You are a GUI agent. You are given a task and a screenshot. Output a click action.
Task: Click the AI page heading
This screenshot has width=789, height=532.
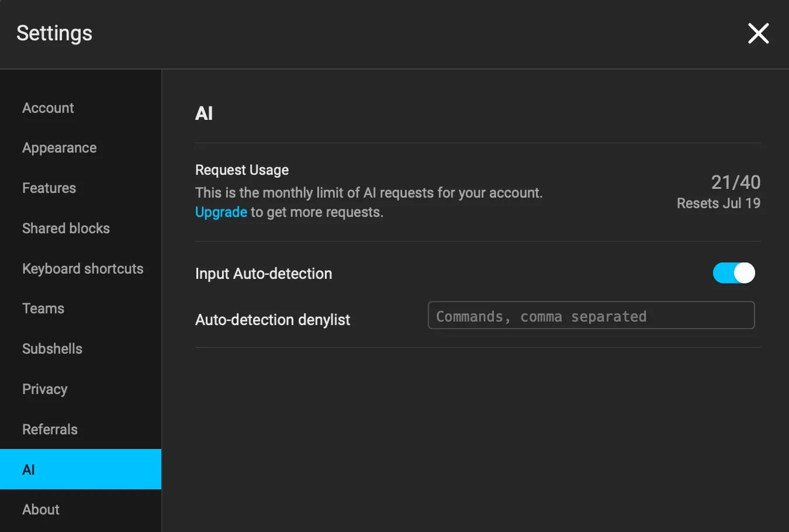pos(204,113)
